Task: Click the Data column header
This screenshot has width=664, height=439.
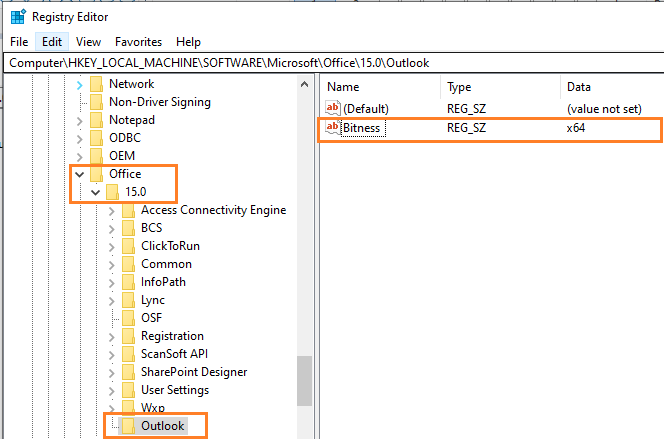Action: point(578,87)
